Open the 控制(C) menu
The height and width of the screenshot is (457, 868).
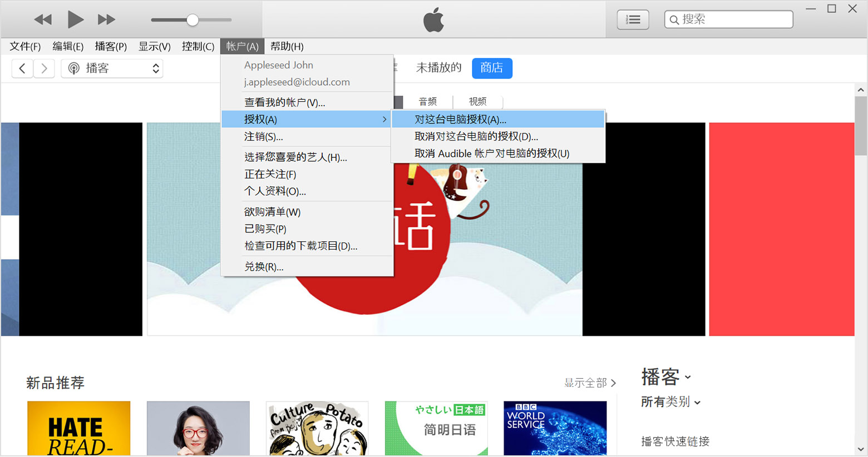tap(198, 46)
